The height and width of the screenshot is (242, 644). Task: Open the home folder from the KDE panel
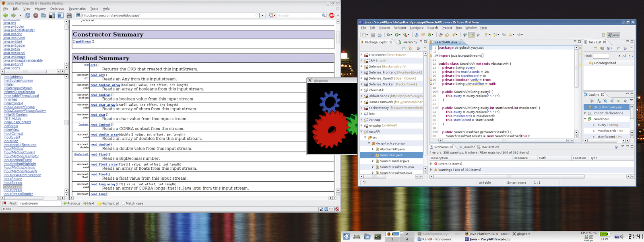click(x=367, y=236)
